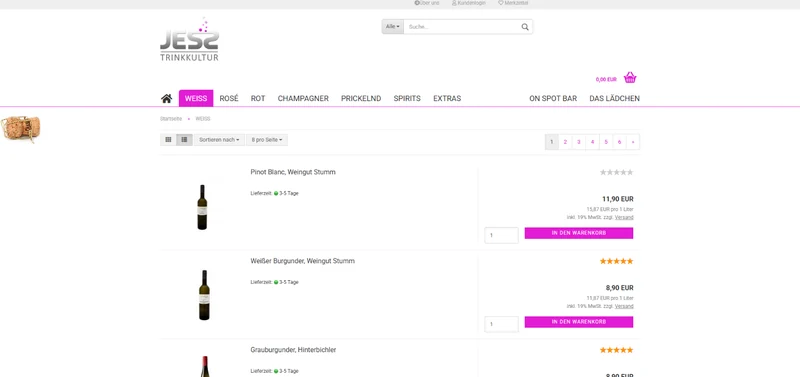Viewport: 800px width, 377px height.
Task: Expand the 8 pro Seite dropdown
Action: 267,140
